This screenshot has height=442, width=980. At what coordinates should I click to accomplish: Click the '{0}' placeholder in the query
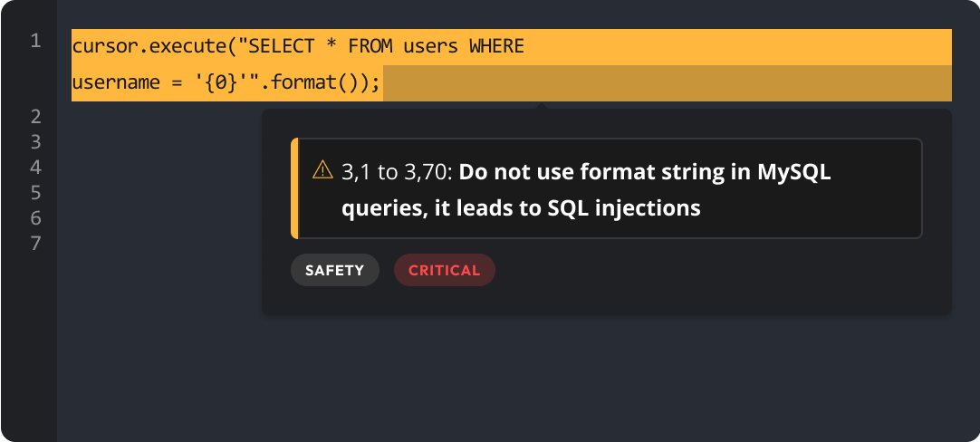pos(223,82)
